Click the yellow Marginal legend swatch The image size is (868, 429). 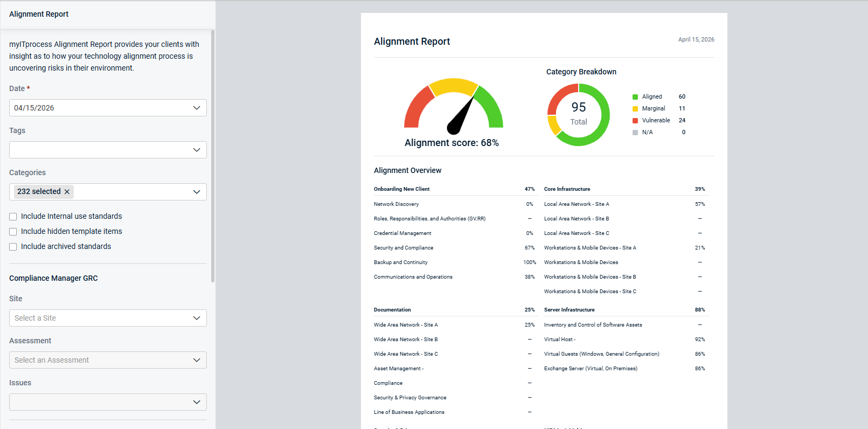point(635,109)
